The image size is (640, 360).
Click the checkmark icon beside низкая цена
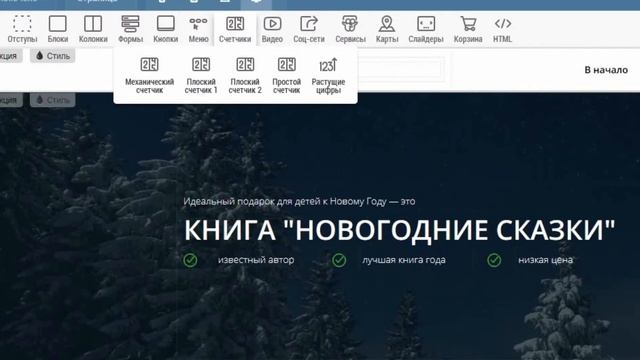(x=494, y=260)
